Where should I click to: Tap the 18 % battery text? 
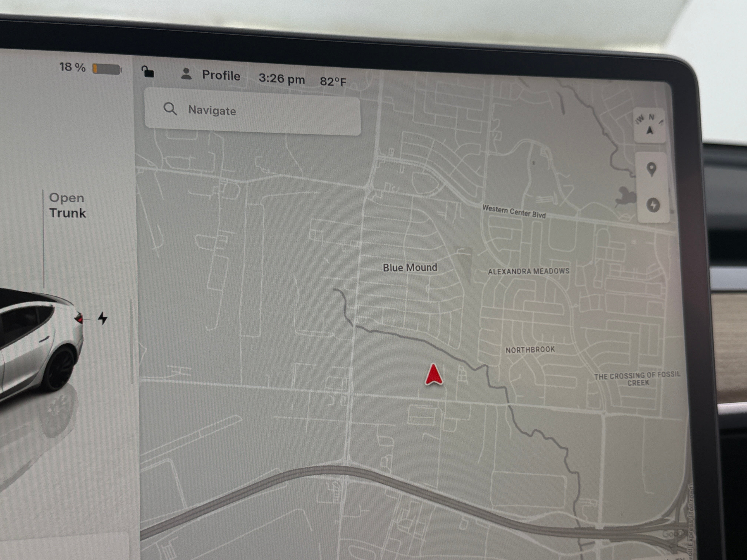coord(72,67)
